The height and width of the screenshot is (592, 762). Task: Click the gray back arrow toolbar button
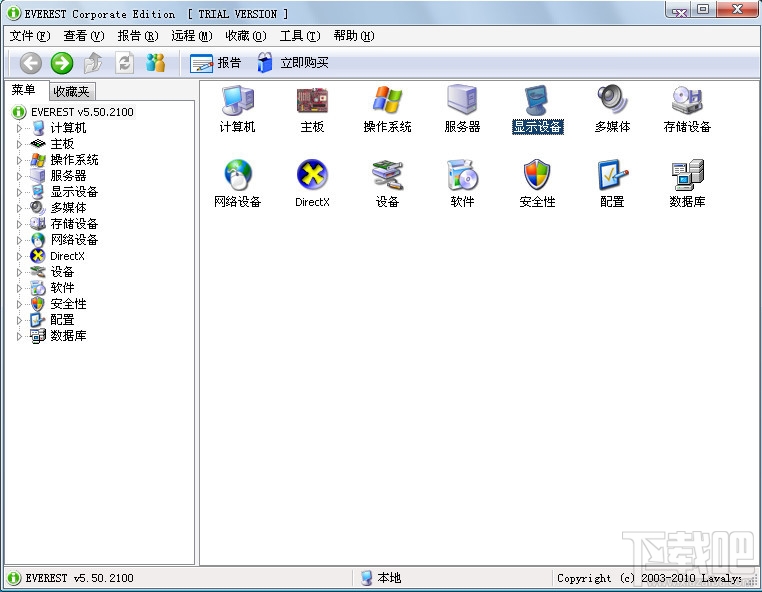point(31,63)
